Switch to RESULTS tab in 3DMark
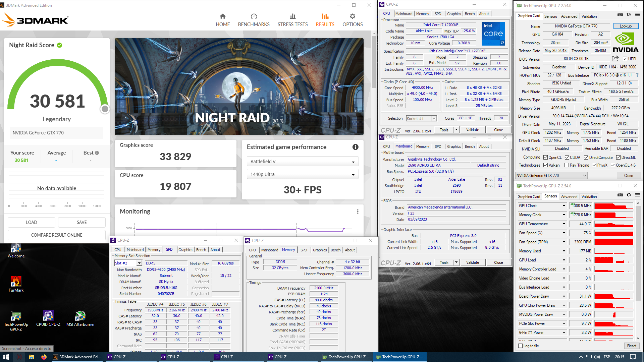644x362 pixels. pos(325,20)
